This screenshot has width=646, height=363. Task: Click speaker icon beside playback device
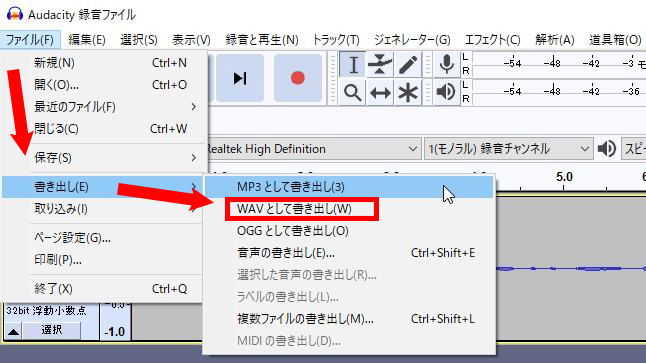pos(606,149)
